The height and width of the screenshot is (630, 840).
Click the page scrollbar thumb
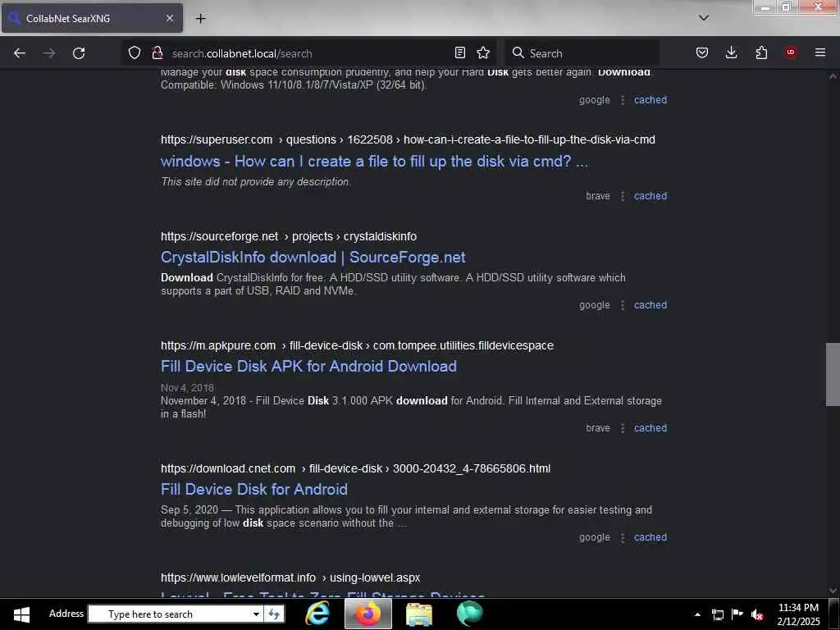tap(833, 374)
